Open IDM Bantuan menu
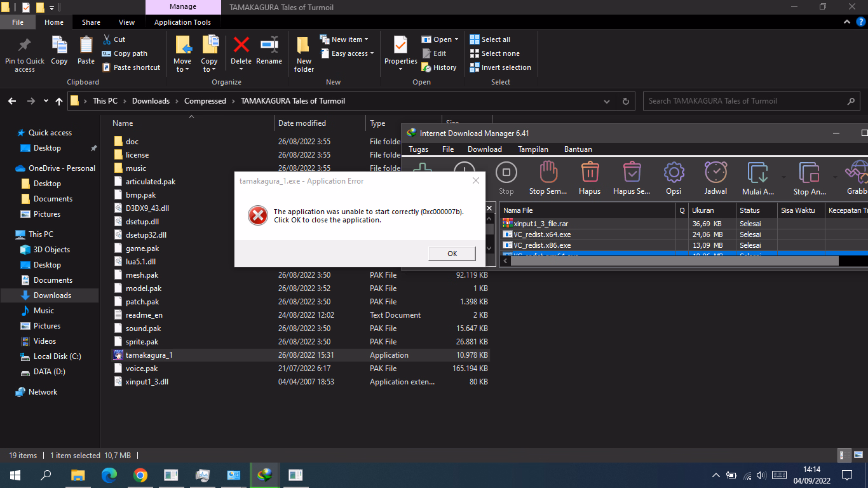The width and height of the screenshot is (868, 488). 578,149
